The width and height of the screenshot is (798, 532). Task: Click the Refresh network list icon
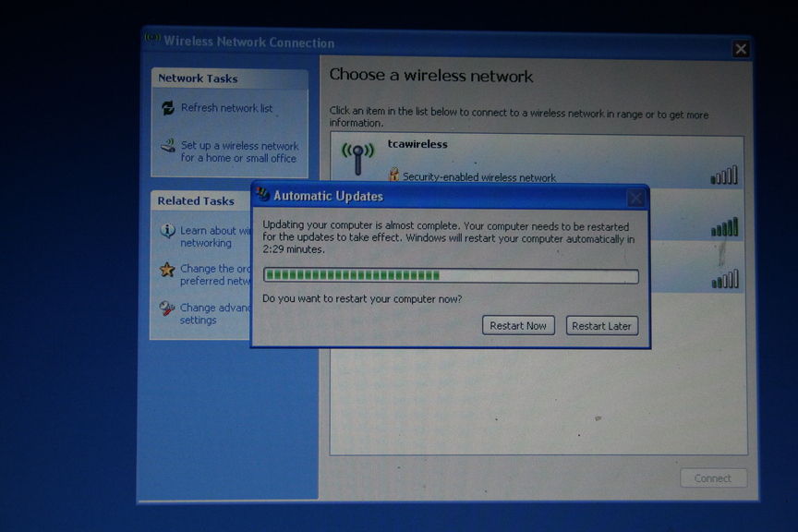click(168, 108)
